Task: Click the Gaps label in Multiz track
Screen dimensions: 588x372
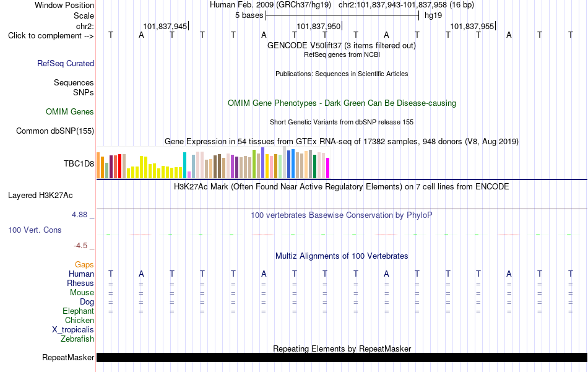Action: click(84, 265)
